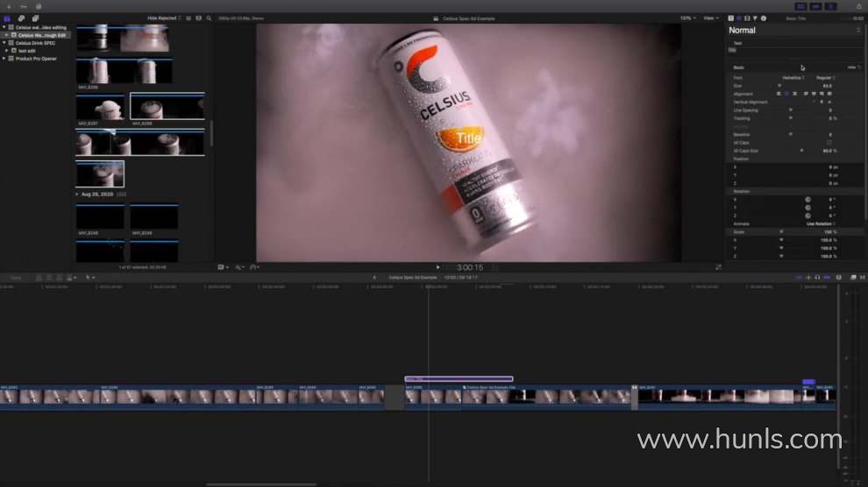Image resolution: width=868 pixels, height=487 pixels.
Task: Adjust the text Size slider
Action: click(779, 86)
